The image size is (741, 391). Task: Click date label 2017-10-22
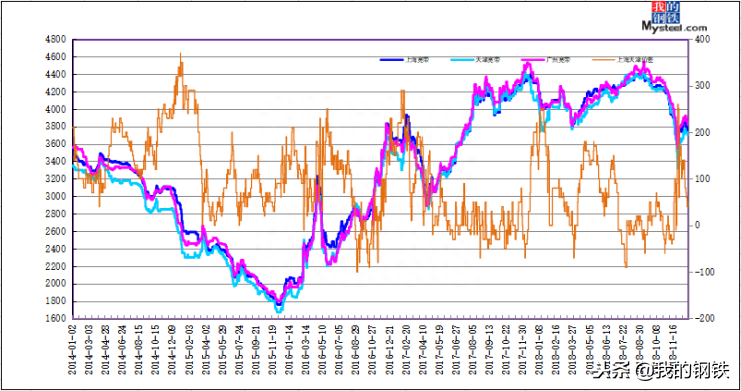tap(506, 349)
